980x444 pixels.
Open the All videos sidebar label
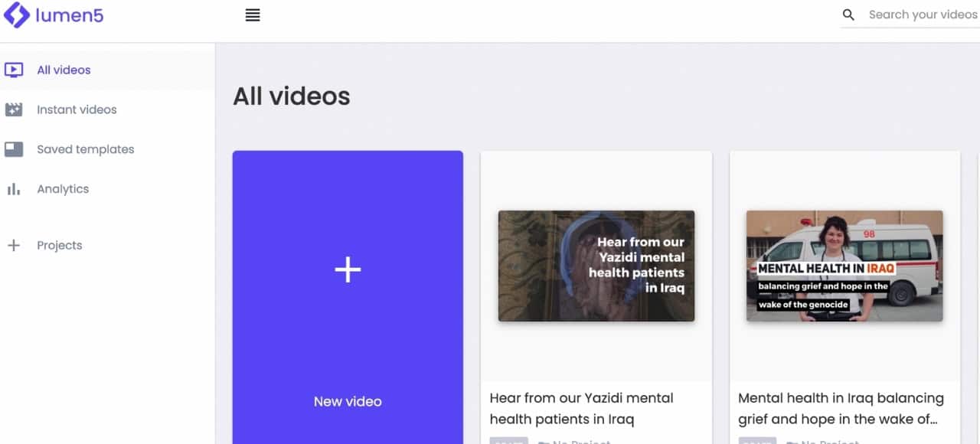(x=64, y=70)
